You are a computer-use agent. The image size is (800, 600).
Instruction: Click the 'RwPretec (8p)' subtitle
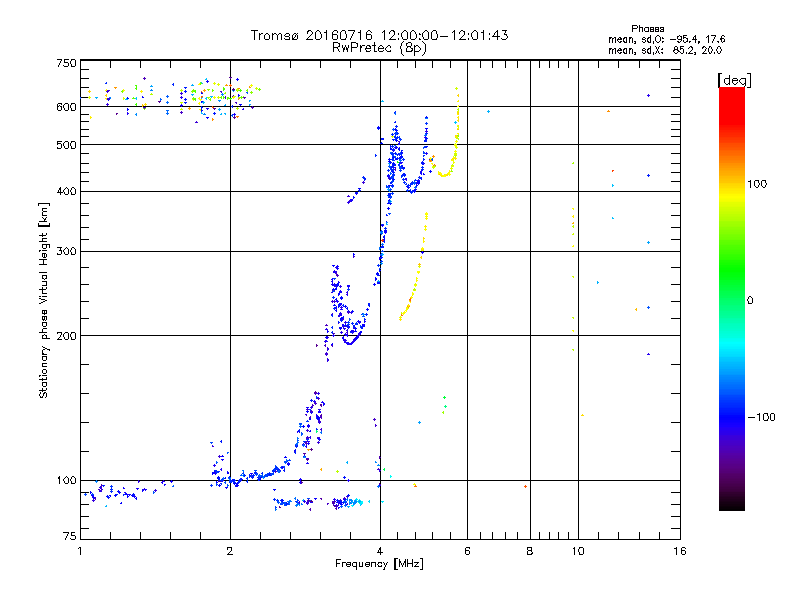click(x=379, y=48)
